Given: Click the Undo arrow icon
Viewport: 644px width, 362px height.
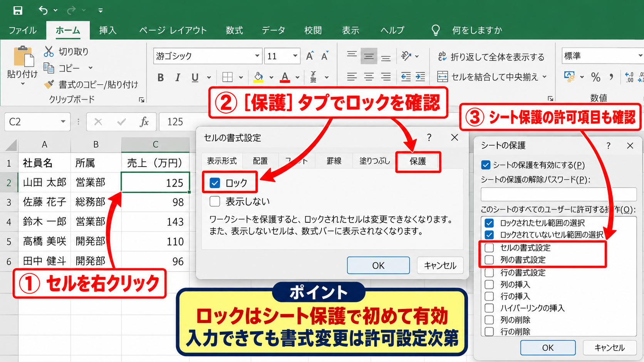Looking at the screenshot, I should pyautogui.click(x=43, y=10).
